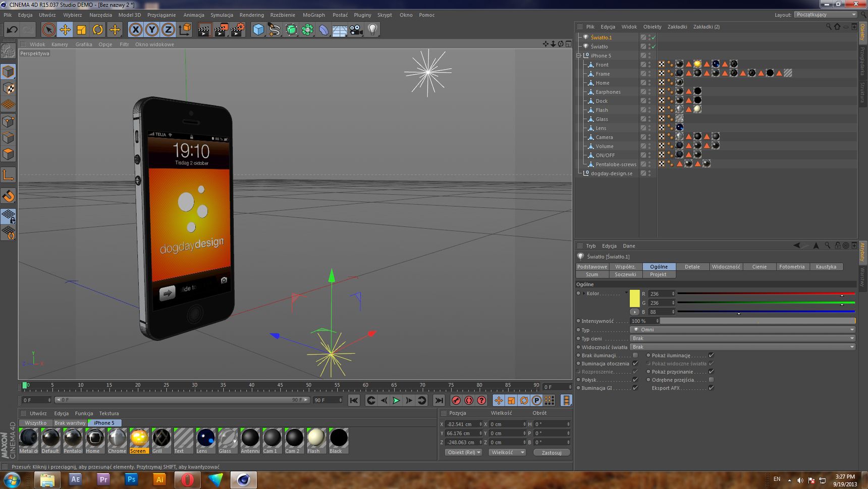Viewport: 868px width, 489px height.
Task: Activate the Rotate tool
Action: point(98,29)
